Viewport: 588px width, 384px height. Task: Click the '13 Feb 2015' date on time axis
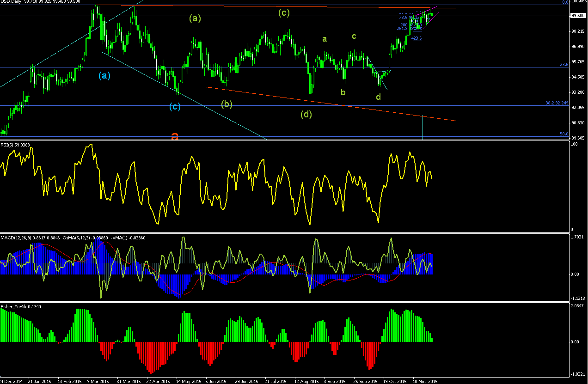tap(70, 381)
